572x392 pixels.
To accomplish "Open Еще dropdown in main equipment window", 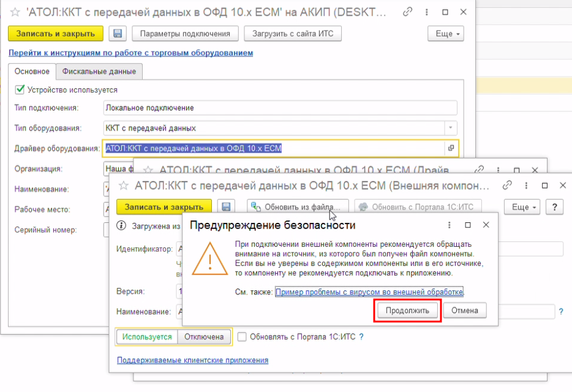I will pyautogui.click(x=446, y=34).
